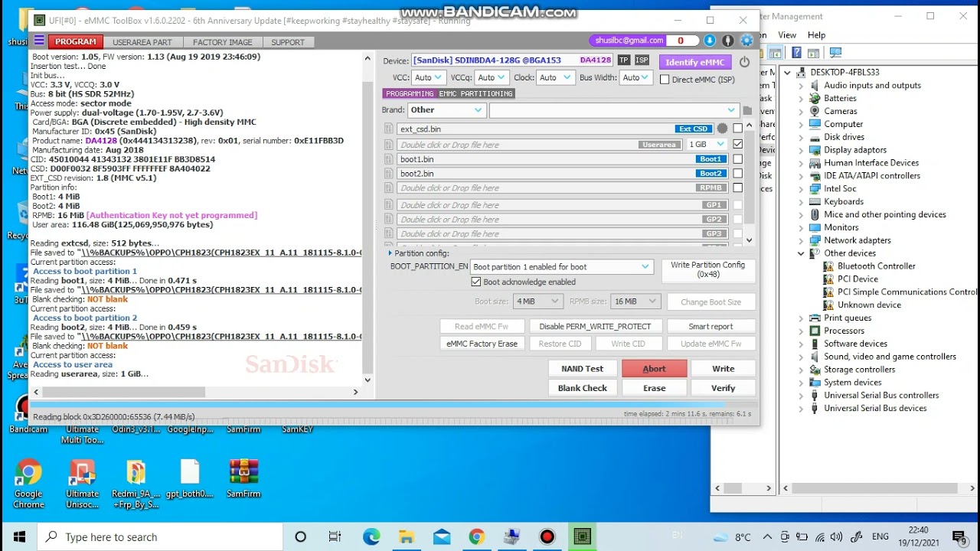Screen dimensions: 980x551
Task: Open Microsoft Edge from the taskbar
Action: [x=371, y=536]
